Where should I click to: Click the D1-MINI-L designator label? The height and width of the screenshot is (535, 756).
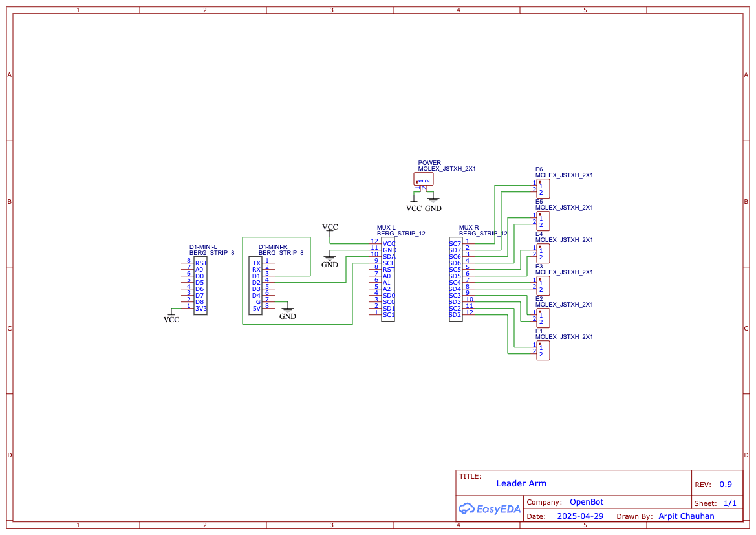203,247
